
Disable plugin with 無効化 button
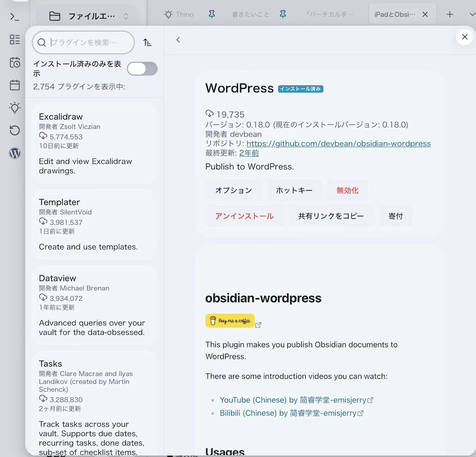pyautogui.click(x=348, y=190)
